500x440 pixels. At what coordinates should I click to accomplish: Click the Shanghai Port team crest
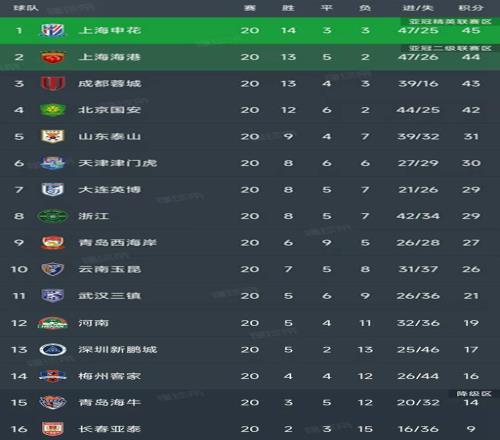(52, 57)
